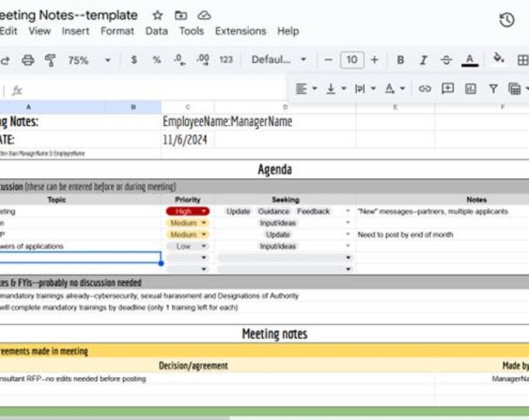This screenshot has height=420, width=529.
Task: Decrease font size minus button
Action: click(328, 60)
